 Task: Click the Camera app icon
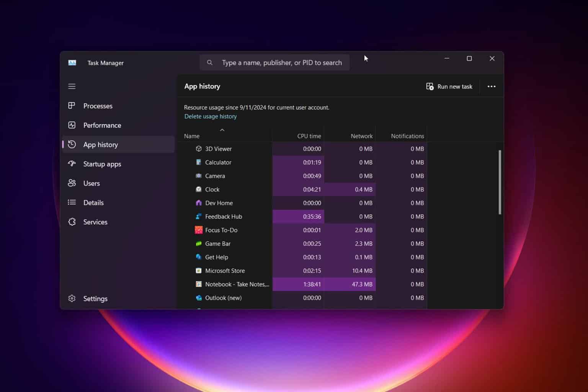click(199, 176)
